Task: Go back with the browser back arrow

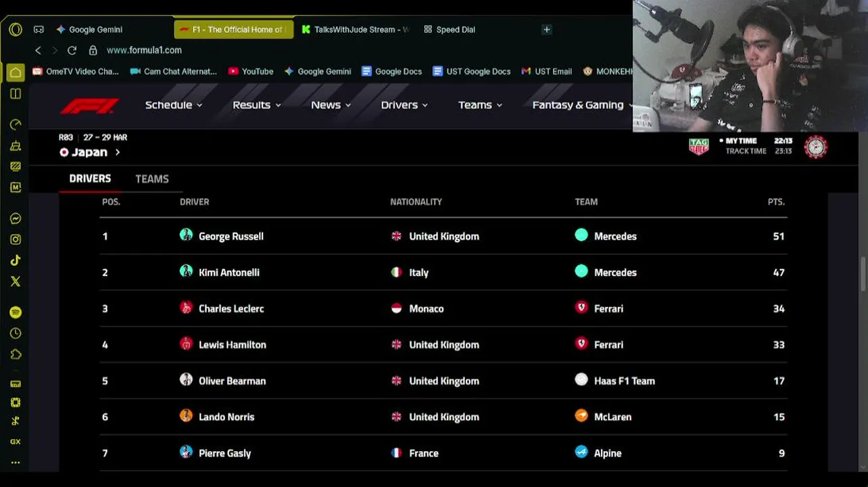Action: tap(38, 50)
